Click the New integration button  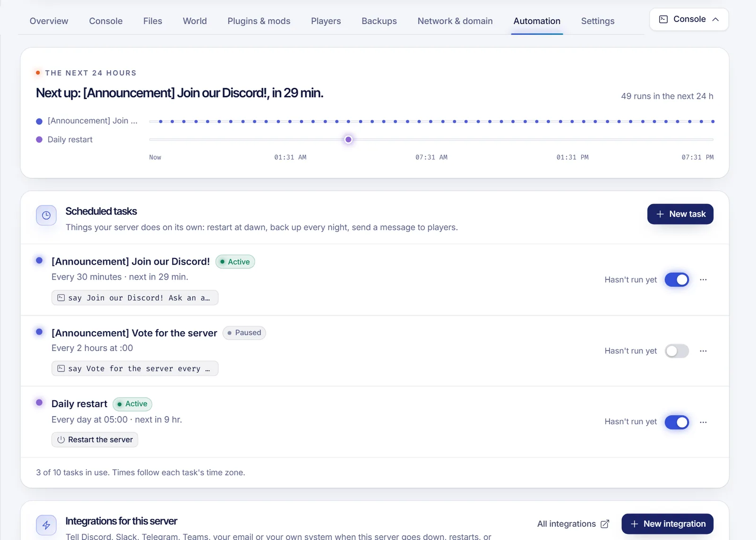coord(667,524)
